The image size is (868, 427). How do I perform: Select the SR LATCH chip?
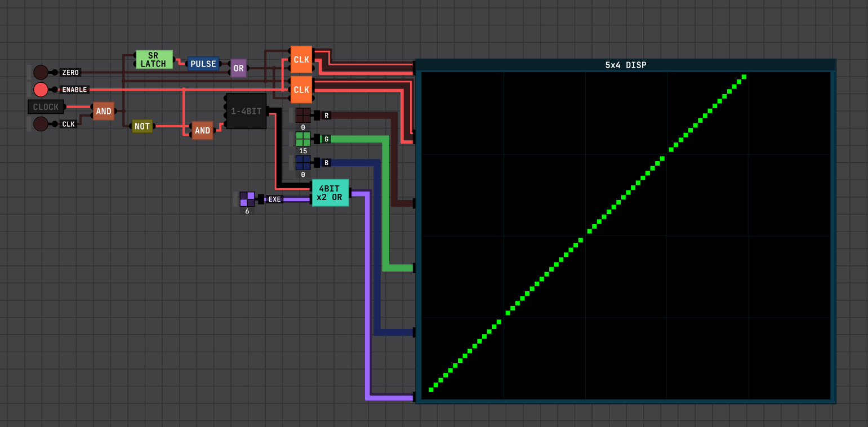(x=154, y=60)
